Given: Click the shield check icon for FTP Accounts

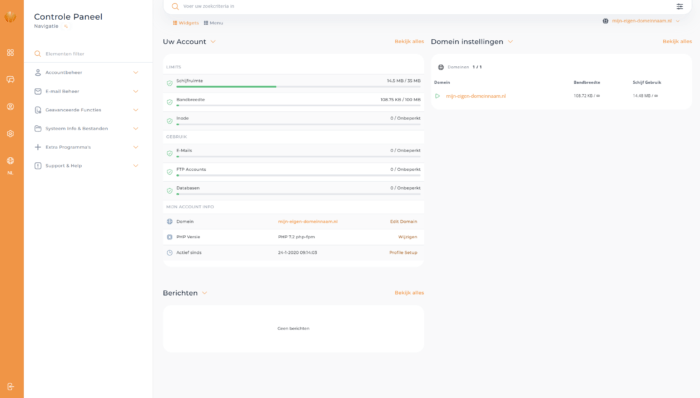Looking at the screenshot, I should [170, 172].
